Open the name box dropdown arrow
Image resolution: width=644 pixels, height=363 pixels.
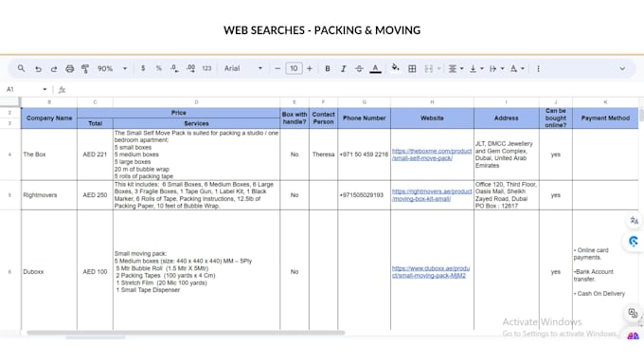pyautogui.click(x=45, y=89)
